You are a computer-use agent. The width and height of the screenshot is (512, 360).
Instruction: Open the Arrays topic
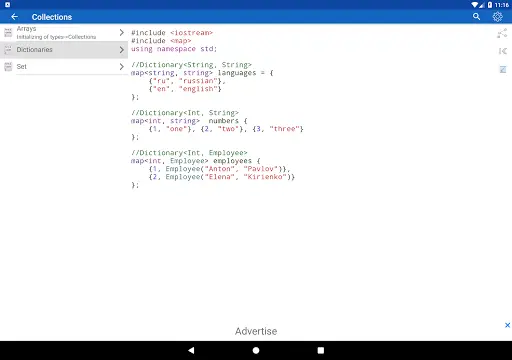(64, 33)
